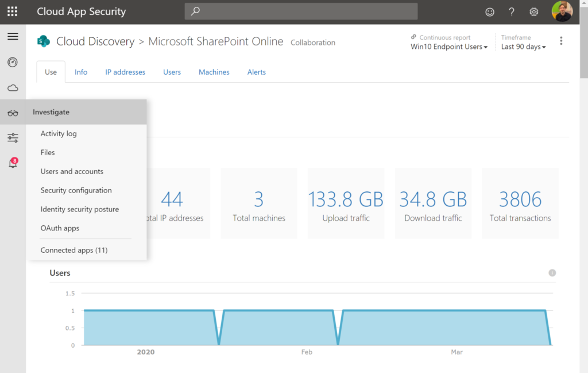Click the Microsoft SharePoint Online page title
This screenshot has width=588, height=373.
coord(216,41)
